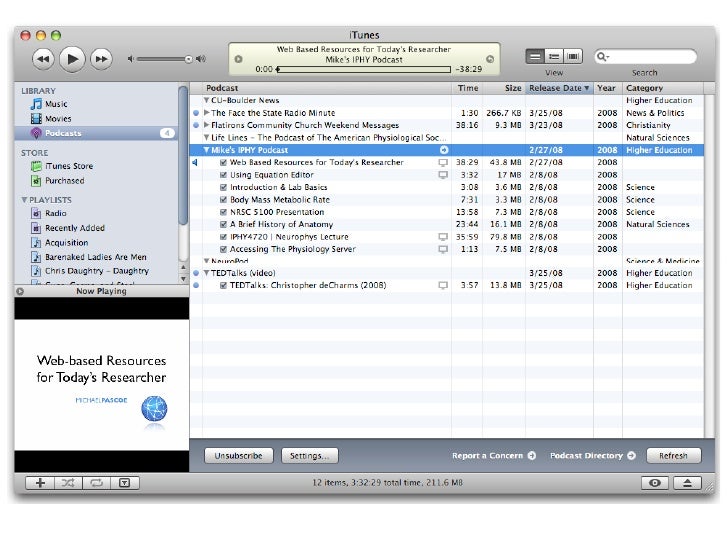Collapse the TEDTalks (video) group
The height and width of the screenshot is (546, 728).
(x=206, y=273)
